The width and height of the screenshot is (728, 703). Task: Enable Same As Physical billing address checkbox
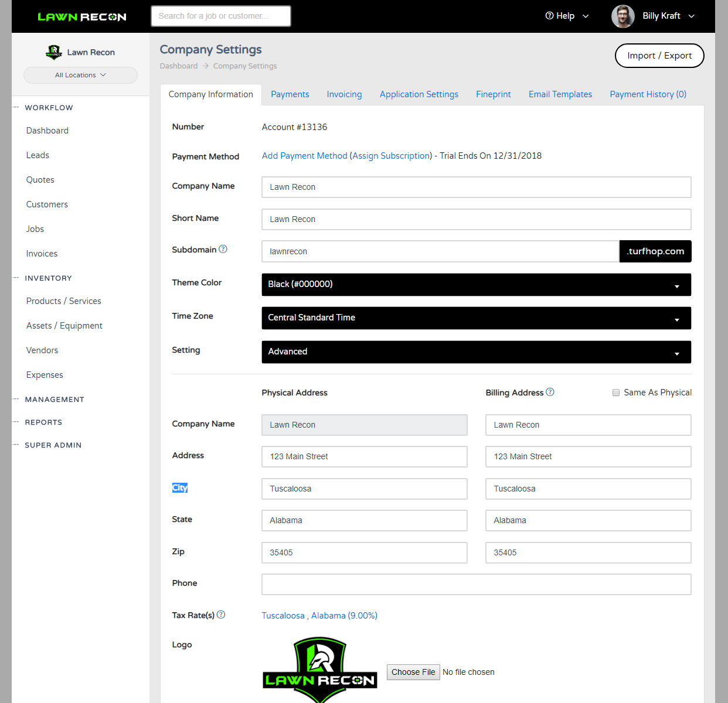[x=616, y=393]
